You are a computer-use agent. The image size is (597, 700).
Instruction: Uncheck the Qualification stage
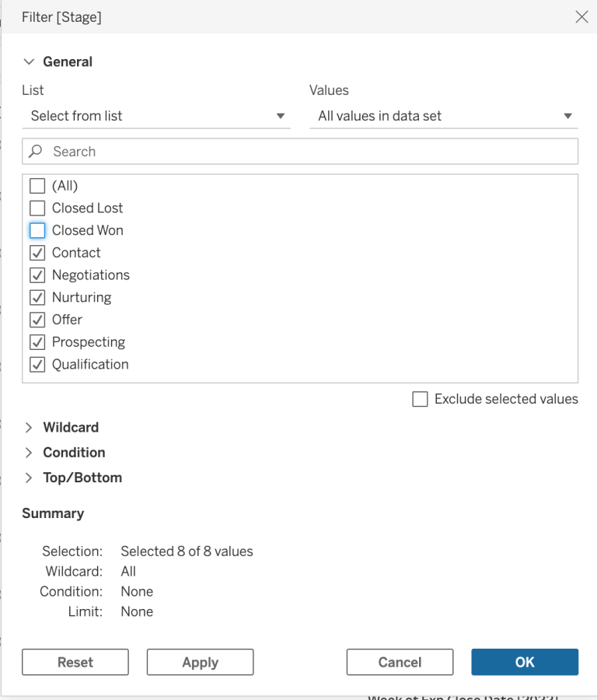tap(37, 364)
